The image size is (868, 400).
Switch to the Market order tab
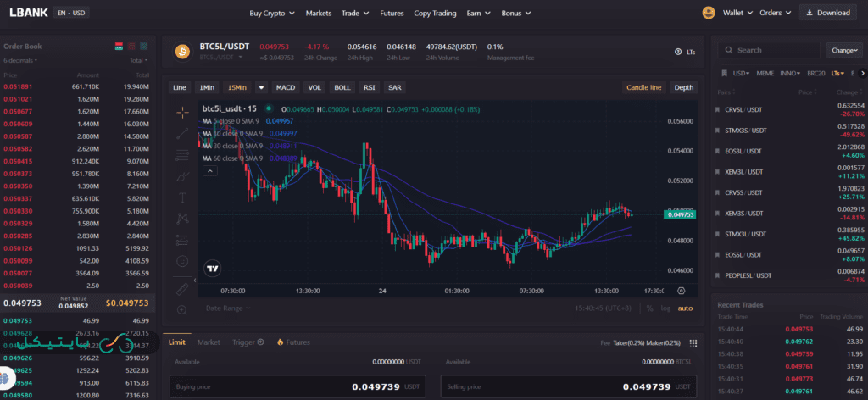[x=209, y=342]
